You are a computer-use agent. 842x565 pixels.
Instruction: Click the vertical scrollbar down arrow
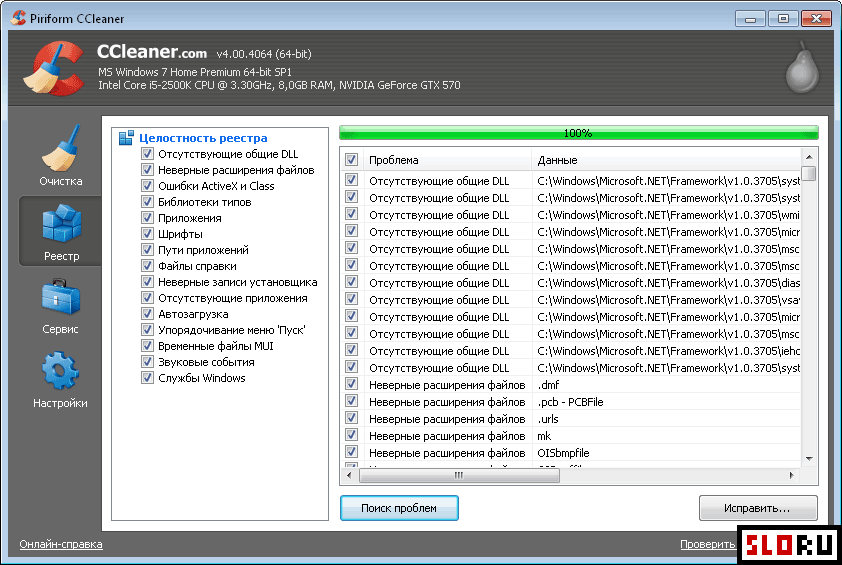point(809,459)
